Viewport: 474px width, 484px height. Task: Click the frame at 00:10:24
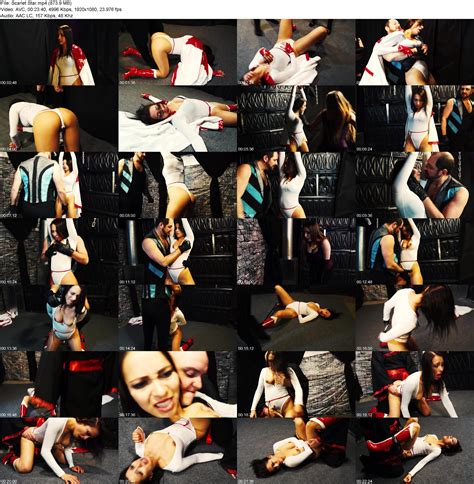pyautogui.click(x=59, y=251)
